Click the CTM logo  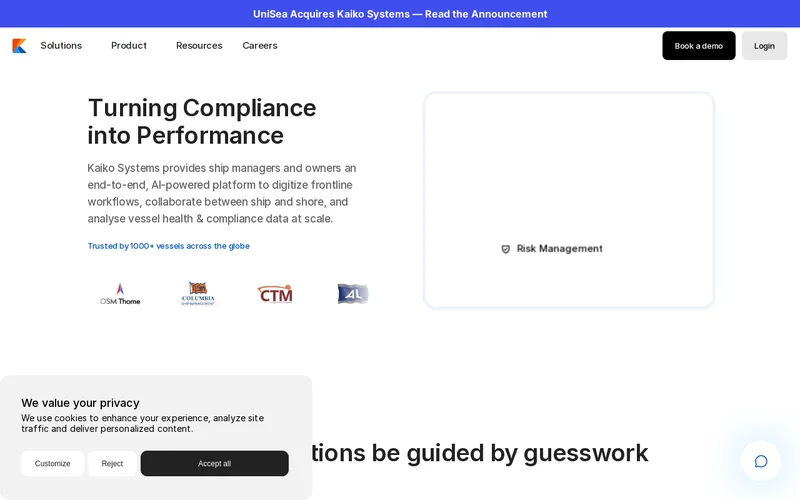click(x=275, y=294)
